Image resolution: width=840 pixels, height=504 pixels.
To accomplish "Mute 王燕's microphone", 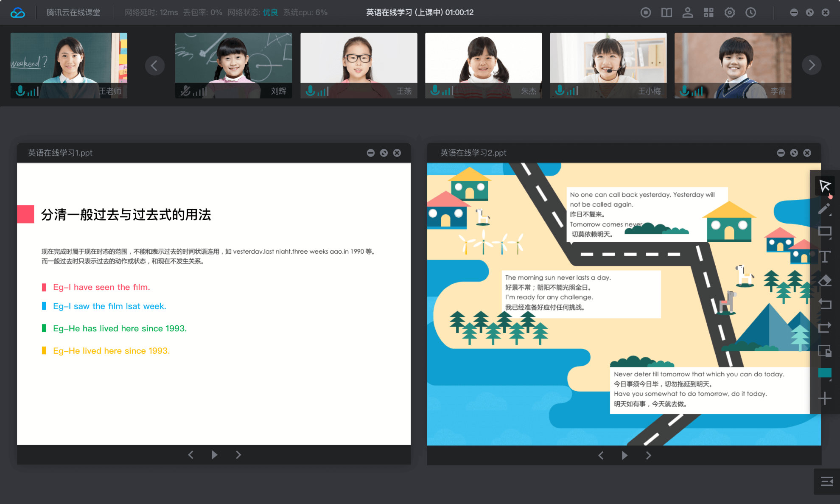I will point(311,91).
